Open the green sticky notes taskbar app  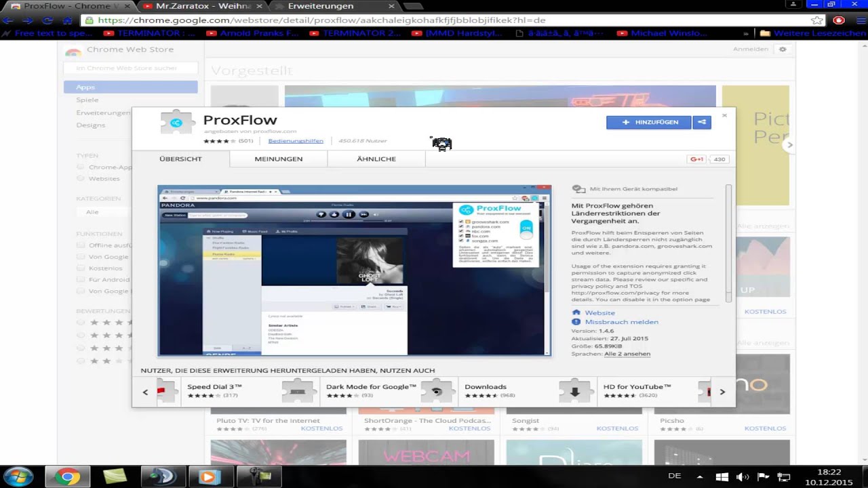tap(115, 476)
